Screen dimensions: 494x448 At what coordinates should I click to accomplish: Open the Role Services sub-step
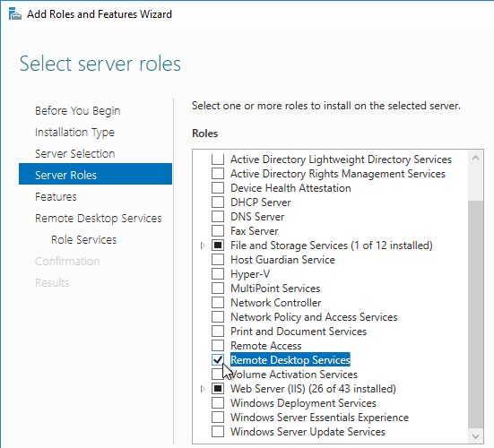pos(83,239)
